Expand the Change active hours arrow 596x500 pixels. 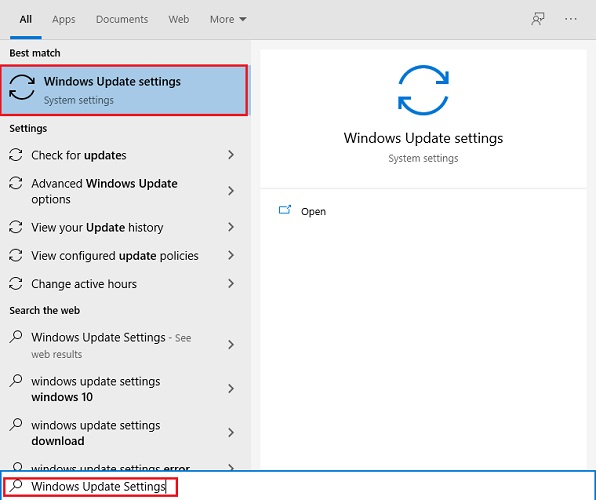click(x=231, y=283)
